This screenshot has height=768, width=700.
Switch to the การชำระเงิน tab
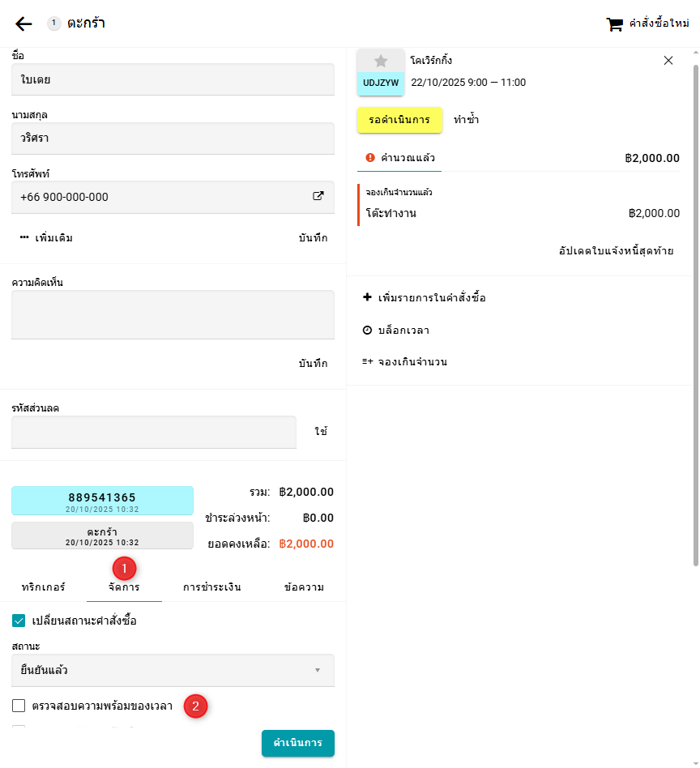211,587
